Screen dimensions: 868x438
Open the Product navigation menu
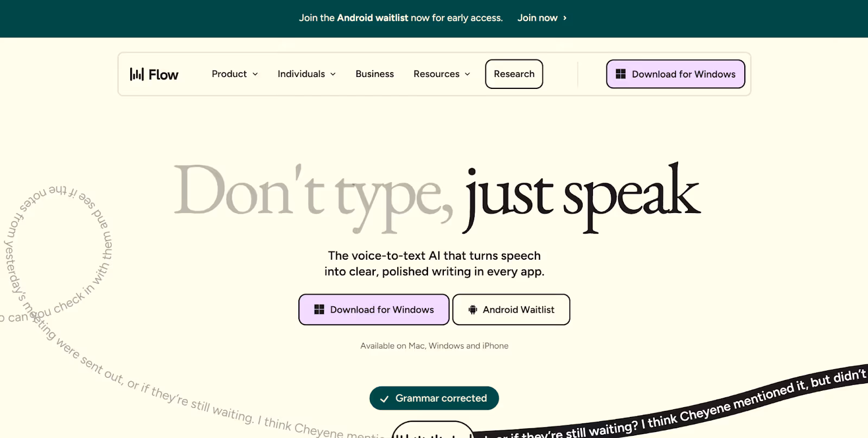(x=235, y=74)
